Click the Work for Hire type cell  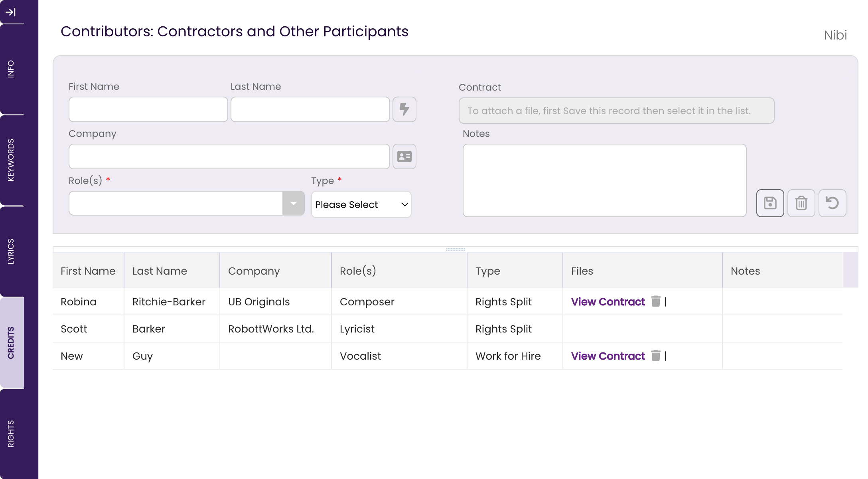515,356
